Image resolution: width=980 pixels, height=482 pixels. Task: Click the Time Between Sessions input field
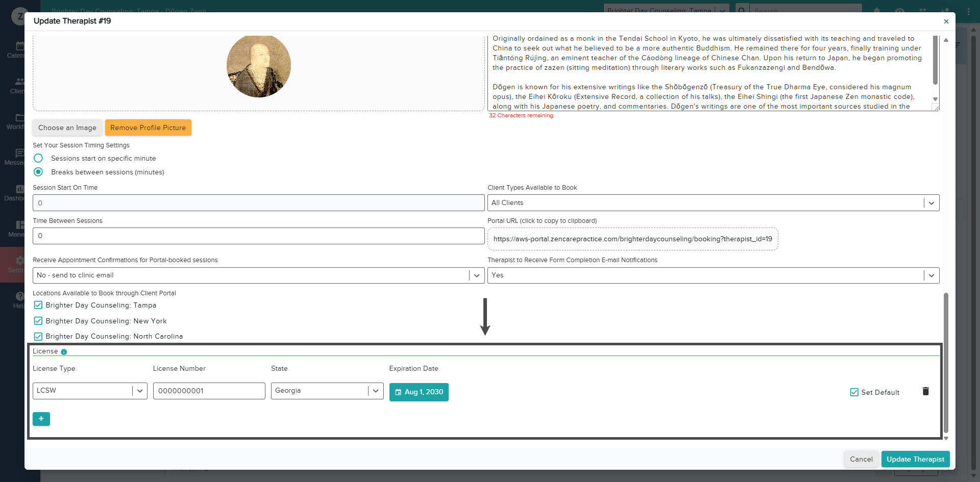(258, 236)
